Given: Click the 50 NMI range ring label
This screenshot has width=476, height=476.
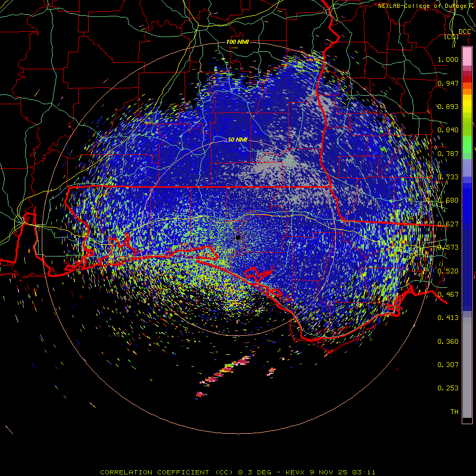Looking at the screenshot, I should 237,140.
